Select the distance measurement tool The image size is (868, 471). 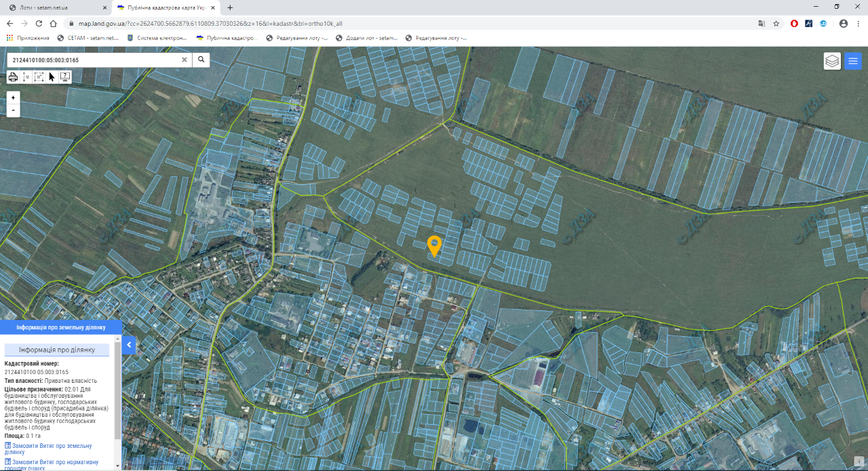(26, 77)
